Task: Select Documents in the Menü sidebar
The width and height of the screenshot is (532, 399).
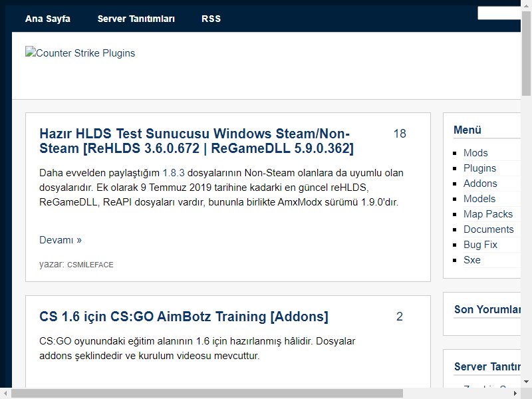Action: [489, 229]
